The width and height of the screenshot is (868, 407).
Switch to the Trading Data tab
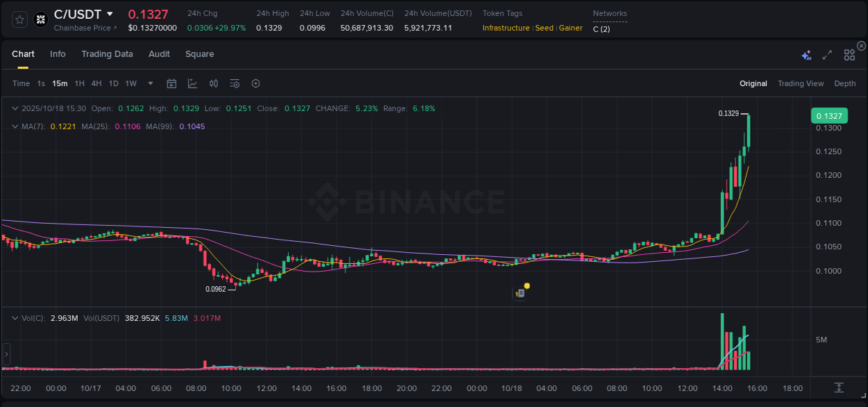point(107,53)
